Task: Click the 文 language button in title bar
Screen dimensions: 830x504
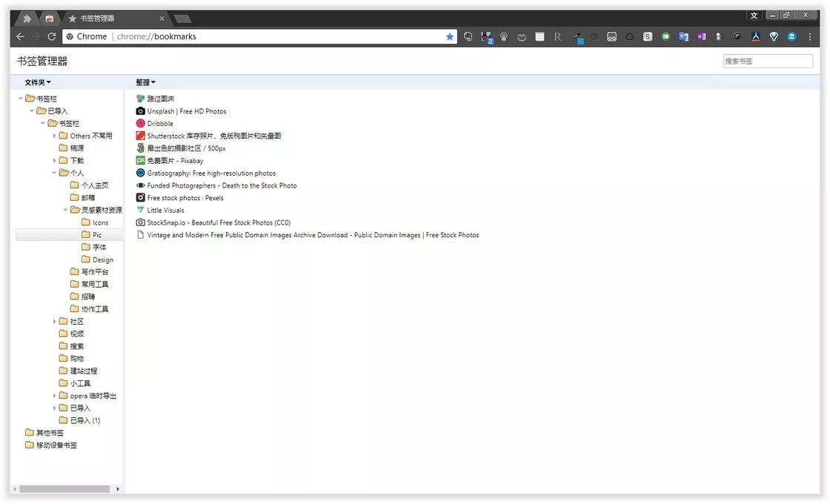Action: [x=754, y=16]
